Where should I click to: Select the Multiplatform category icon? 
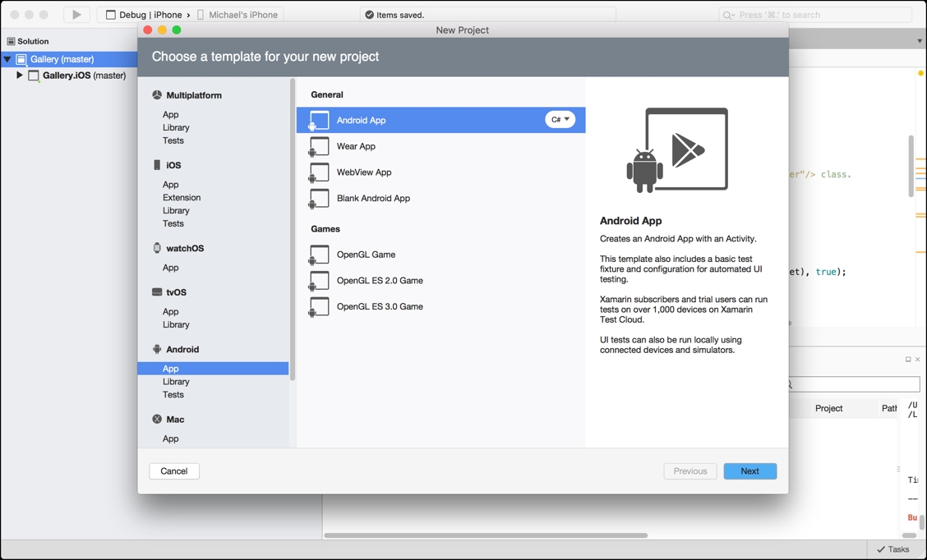pyautogui.click(x=156, y=95)
